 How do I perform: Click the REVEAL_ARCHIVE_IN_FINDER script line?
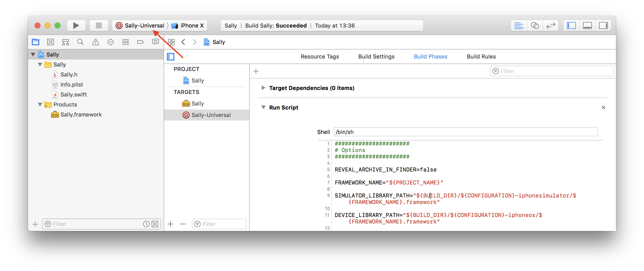[x=386, y=169]
